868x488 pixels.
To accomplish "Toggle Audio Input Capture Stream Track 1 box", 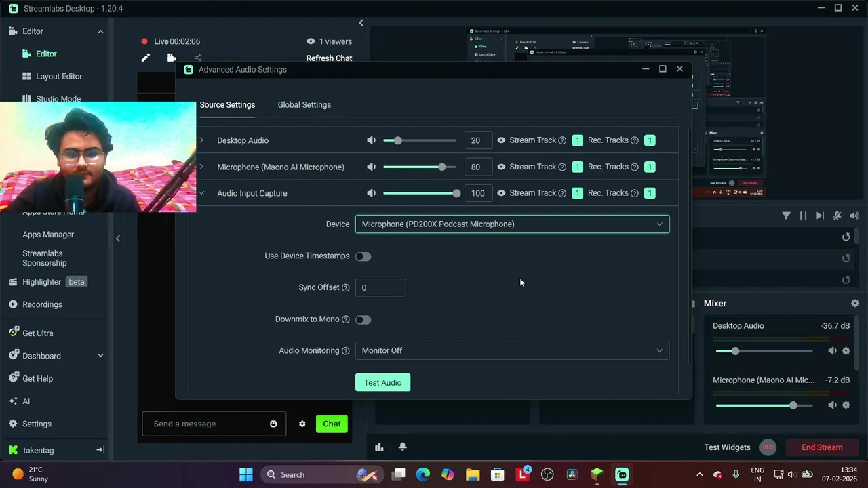I will (577, 193).
